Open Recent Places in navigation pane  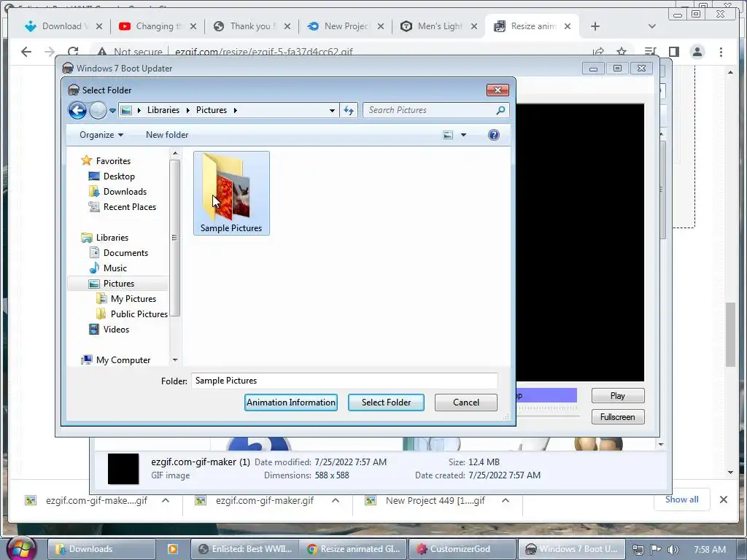[123, 206]
